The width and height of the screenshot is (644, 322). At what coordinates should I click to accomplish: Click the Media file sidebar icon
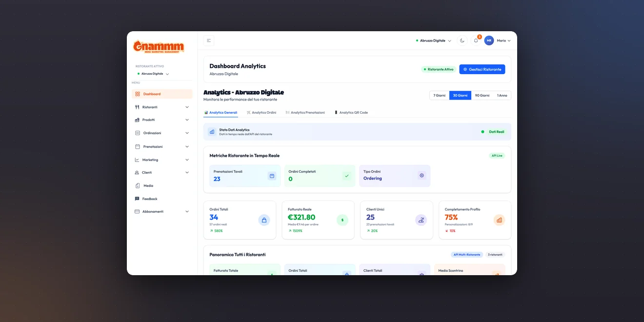click(x=138, y=185)
